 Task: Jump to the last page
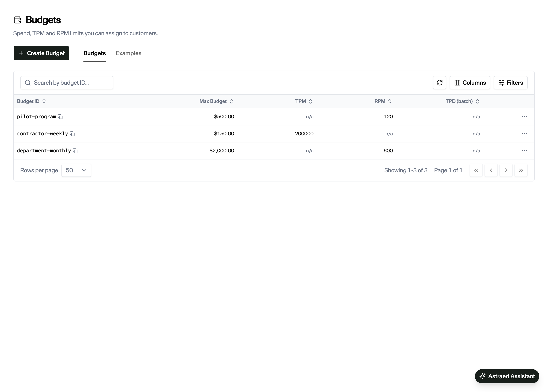521,170
